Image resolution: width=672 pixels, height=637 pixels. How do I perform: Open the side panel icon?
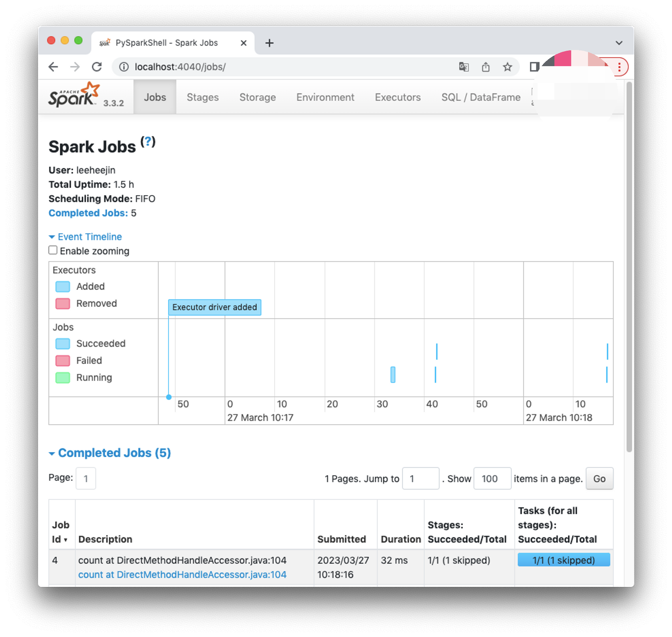coord(534,67)
